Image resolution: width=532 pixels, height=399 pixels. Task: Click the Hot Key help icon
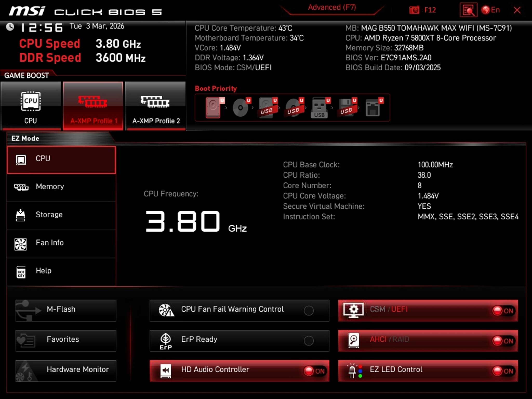21,272
